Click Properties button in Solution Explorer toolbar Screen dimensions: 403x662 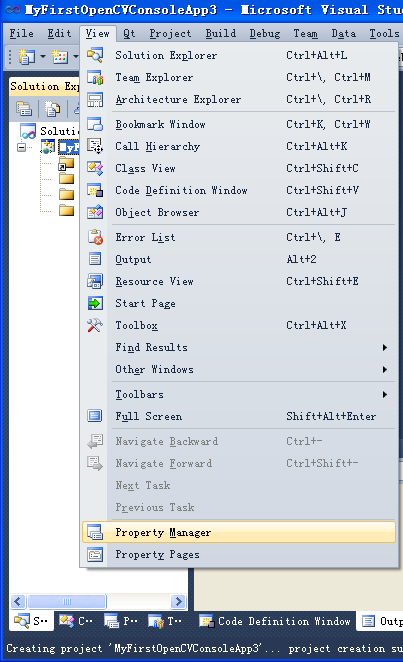coord(24,109)
